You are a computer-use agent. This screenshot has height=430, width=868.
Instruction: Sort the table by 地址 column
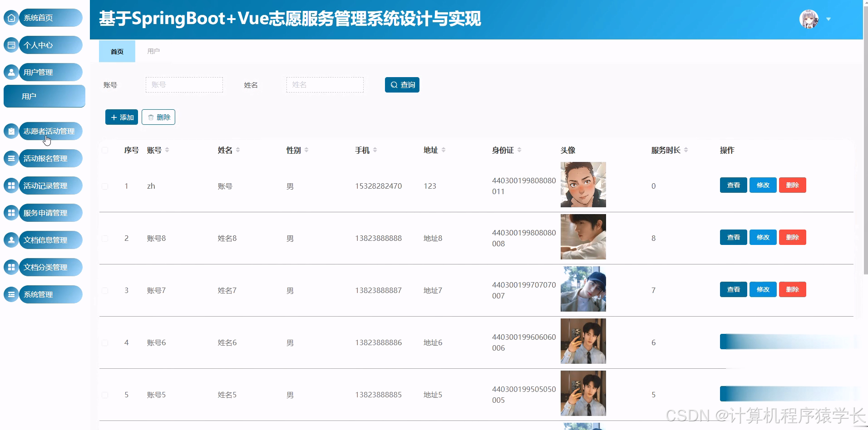(444, 150)
